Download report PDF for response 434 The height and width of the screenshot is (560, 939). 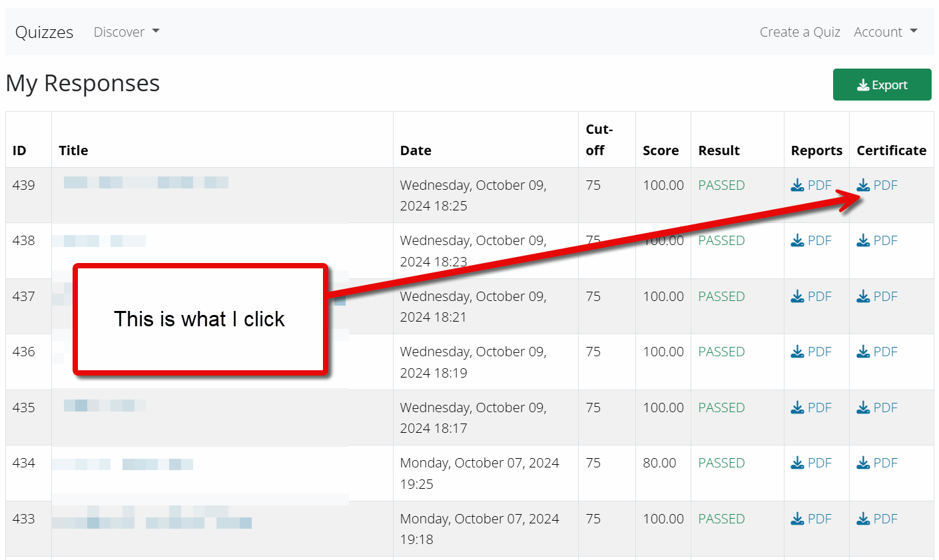click(811, 463)
